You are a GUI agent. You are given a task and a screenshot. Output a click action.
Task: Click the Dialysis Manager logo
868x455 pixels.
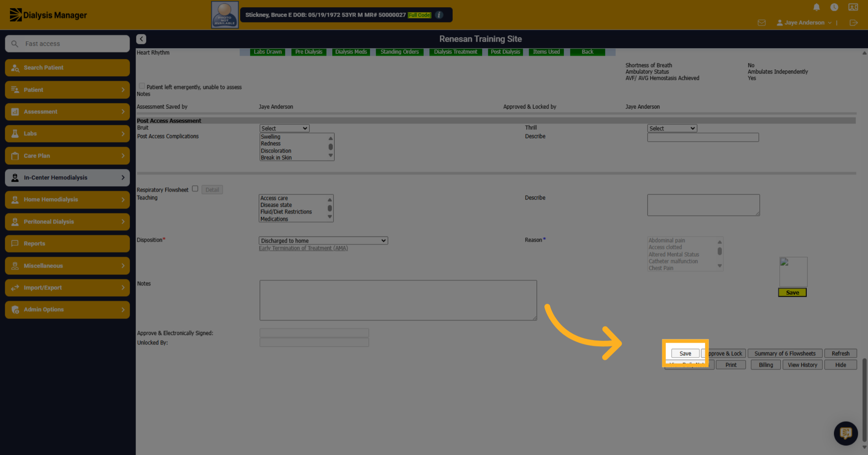[x=48, y=15]
